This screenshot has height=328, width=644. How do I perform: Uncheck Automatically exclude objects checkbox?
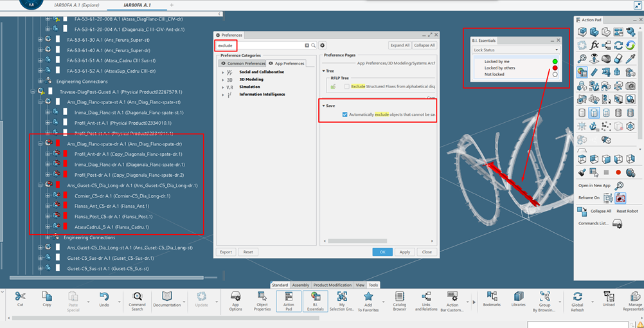[x=345, y=114]
